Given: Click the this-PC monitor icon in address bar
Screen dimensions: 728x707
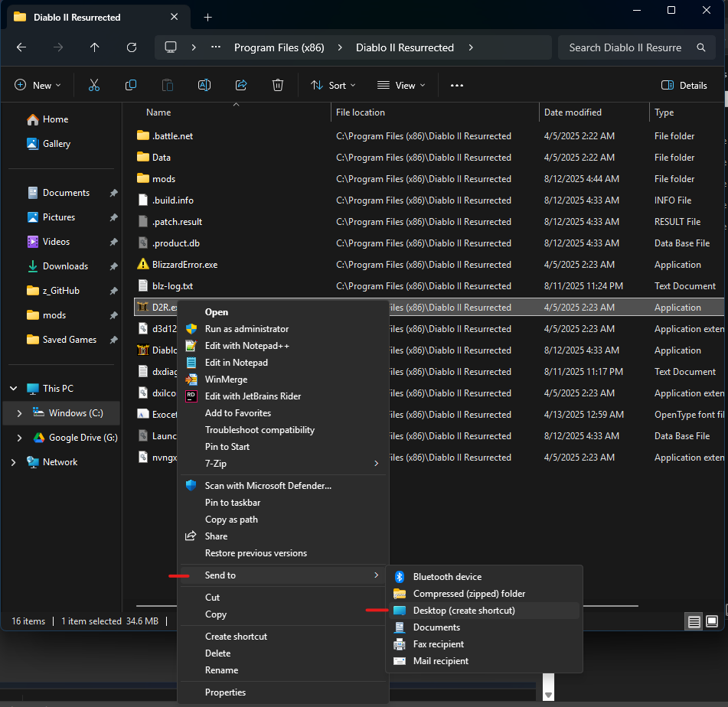Looking at the screenshot, I should point(171,47).
